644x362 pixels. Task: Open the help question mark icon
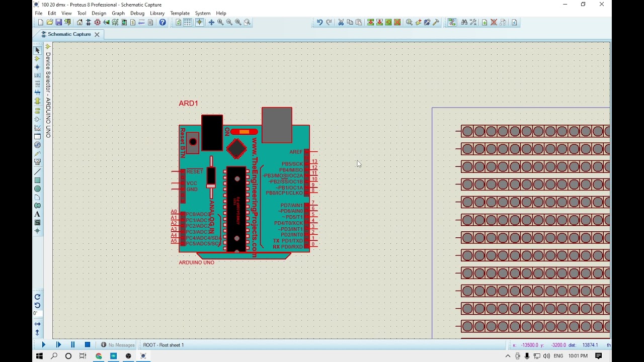(163, 22)
